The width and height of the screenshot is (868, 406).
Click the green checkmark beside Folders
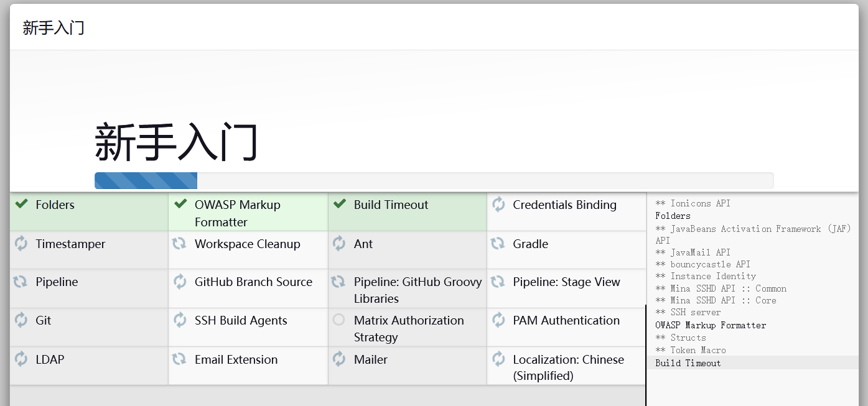point(22,204)
